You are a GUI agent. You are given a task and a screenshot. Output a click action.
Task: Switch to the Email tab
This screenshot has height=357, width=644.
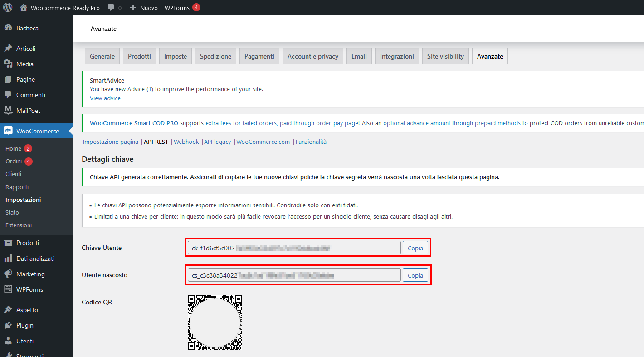[x=359, y=56]
